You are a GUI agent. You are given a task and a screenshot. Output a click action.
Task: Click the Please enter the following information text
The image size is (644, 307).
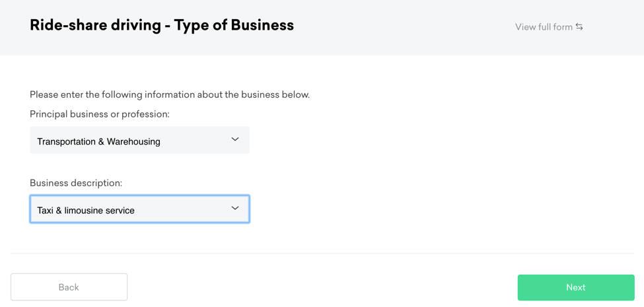(x=170, y=94)
